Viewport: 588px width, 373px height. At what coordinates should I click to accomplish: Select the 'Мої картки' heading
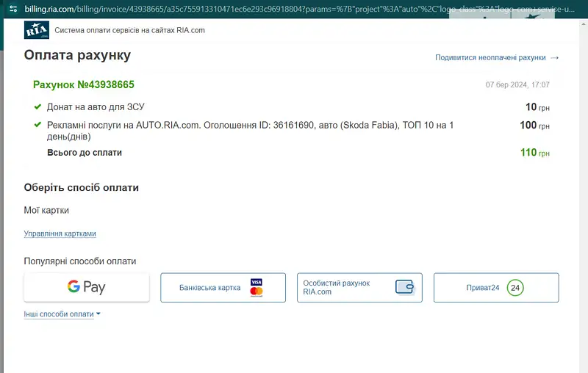click(x=46, y=211)
